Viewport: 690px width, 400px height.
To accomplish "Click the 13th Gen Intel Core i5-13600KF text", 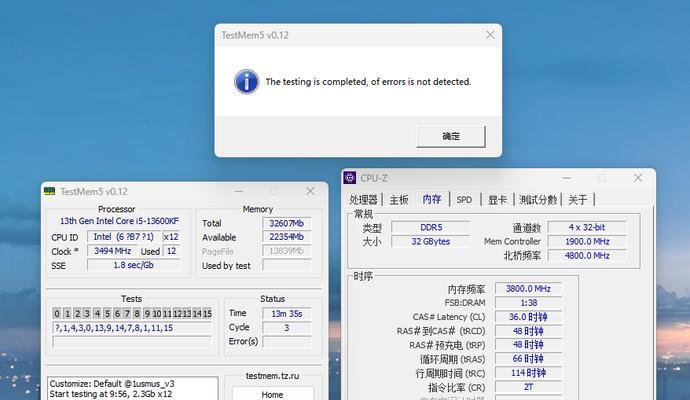I will coord(119,221).
